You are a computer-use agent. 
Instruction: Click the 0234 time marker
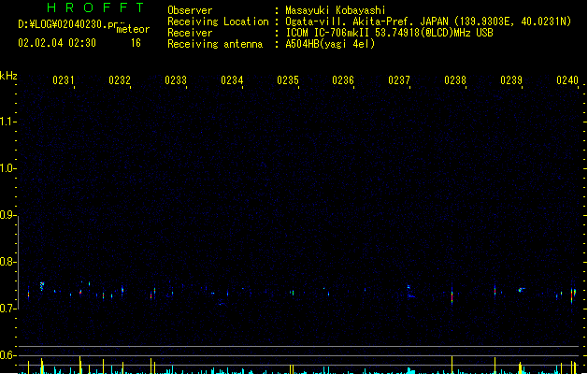click(232, 80)
